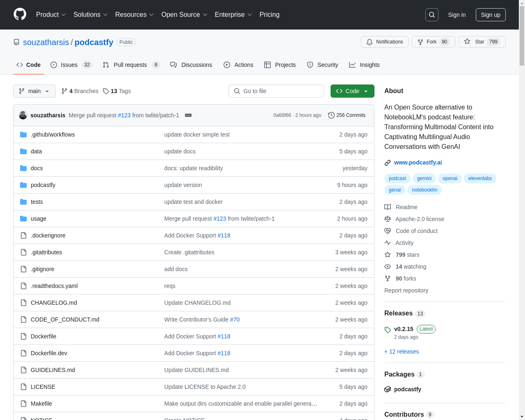Select the elevenlabs topic tag
The image size is (525, 420).
480,178
